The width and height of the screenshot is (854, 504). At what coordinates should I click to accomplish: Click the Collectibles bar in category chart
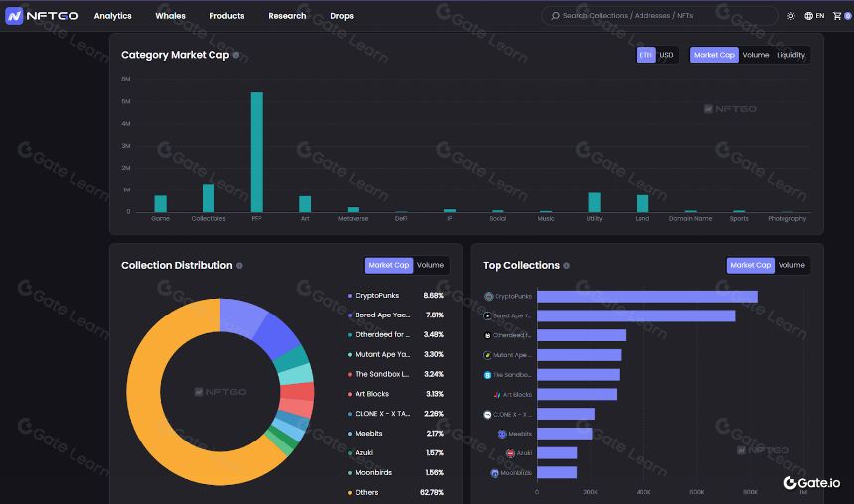pos(209,198)
